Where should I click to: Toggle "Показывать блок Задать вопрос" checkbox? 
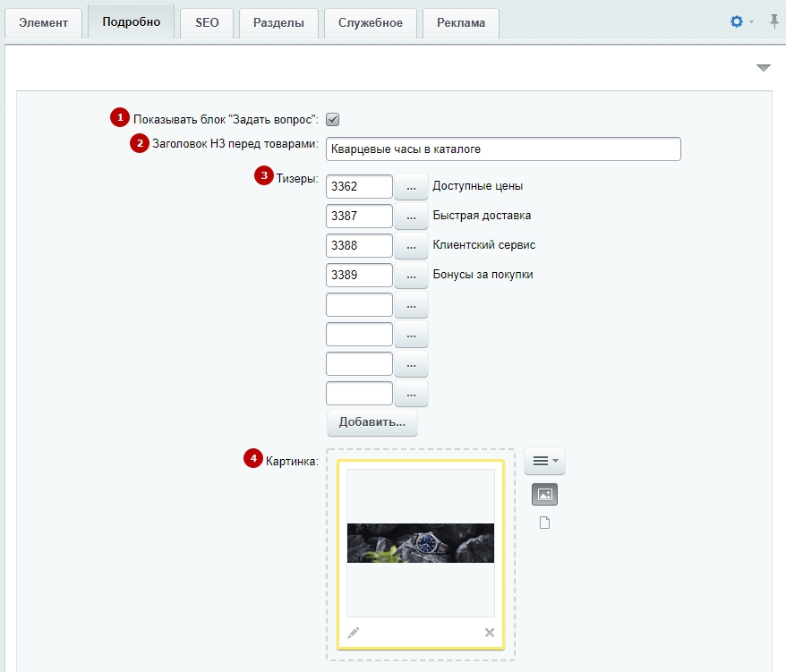[332, 119]
